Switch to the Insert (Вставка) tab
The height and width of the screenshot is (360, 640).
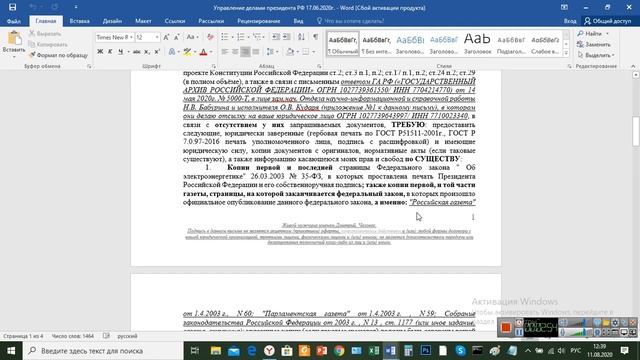click(80, 21)
